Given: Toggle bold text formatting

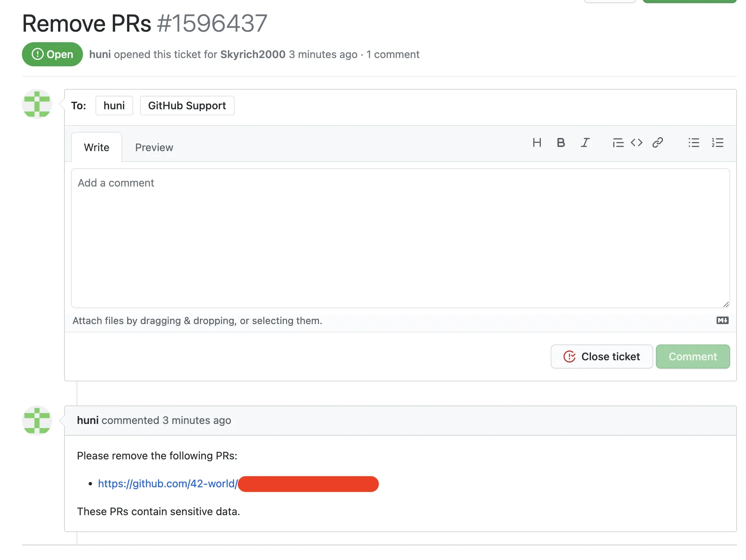Looking at the screenshot, I should pyautogui.click(x=561, y=143).
